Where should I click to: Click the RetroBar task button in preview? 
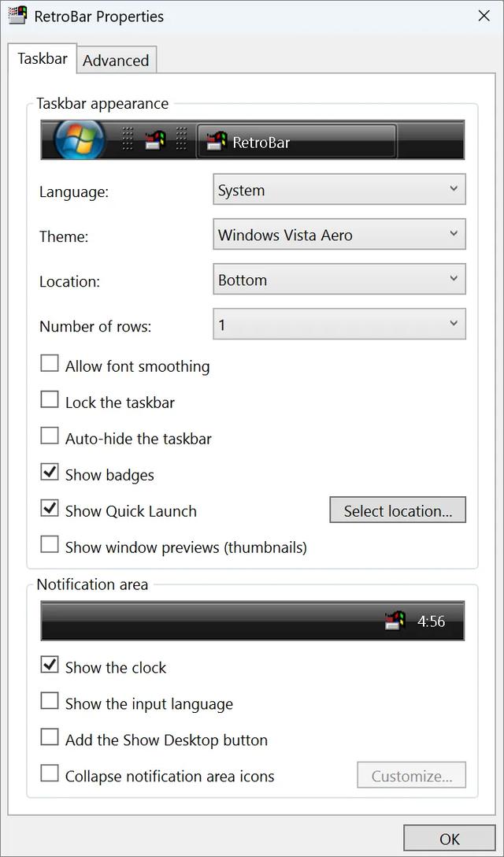pos(296,142)
